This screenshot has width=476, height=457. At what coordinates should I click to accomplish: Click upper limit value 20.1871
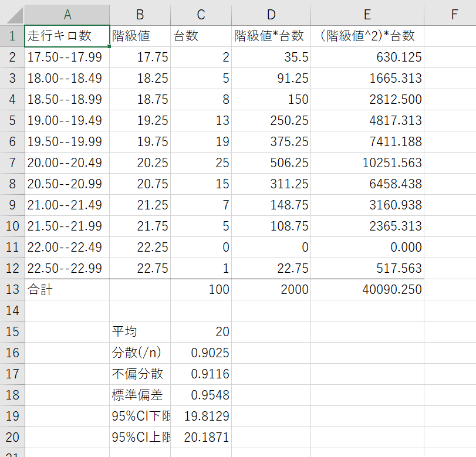pyautogui.click(x=201, y=437)
